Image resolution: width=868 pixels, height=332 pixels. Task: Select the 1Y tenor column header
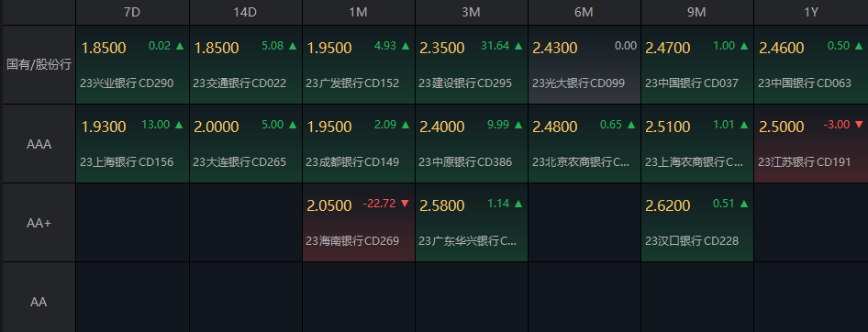pyautogui.click(x=811, y=13)
